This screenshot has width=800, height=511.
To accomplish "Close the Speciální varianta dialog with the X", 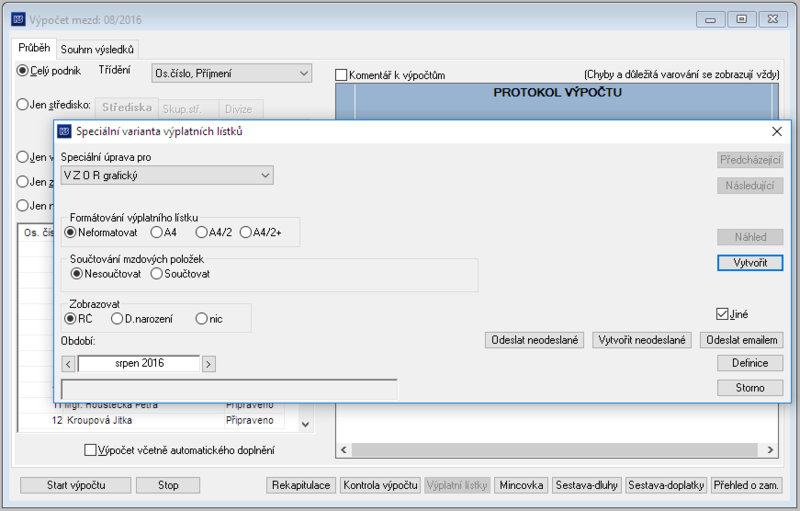I will pyautogui.click(x=777, y=132).
